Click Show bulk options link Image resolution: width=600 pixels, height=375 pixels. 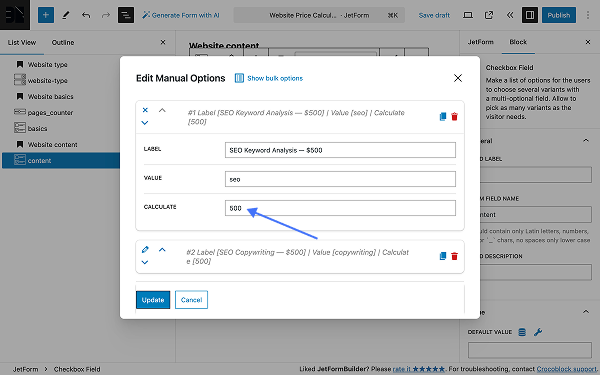(x=269, y=78)
